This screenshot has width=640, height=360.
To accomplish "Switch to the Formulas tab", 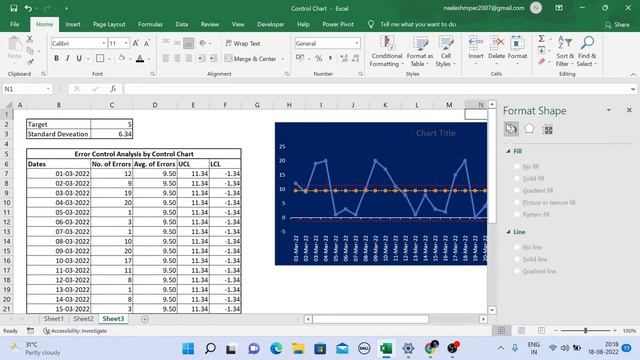I will [x=150, y=24].
